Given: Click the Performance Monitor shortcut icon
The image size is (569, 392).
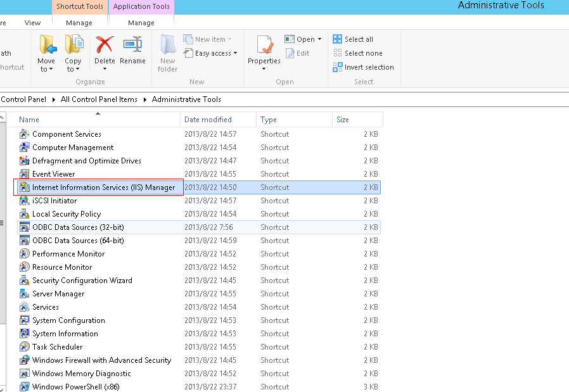Looking at the screenshot, I should tap(24, 254).
